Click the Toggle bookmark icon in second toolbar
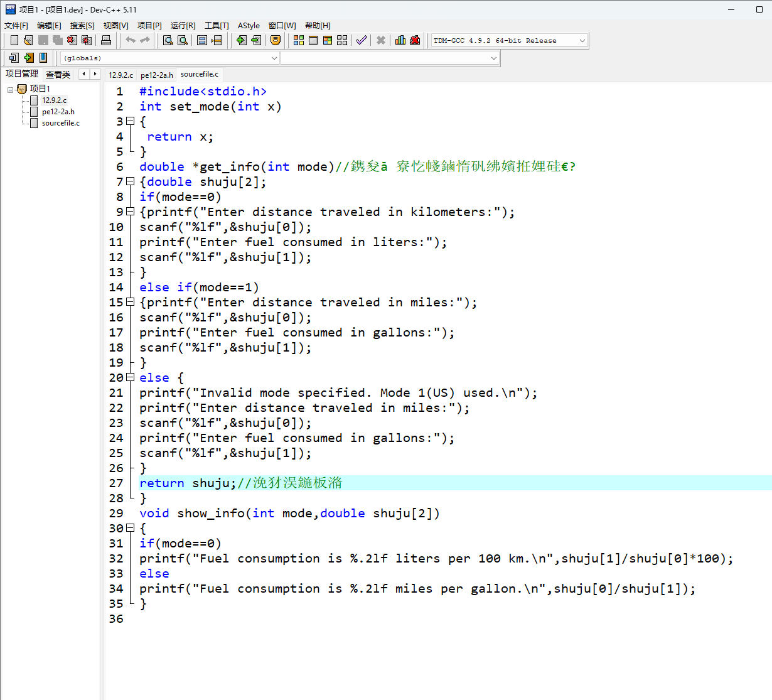Viewport: 772px width, 700px height. (28, 58)
